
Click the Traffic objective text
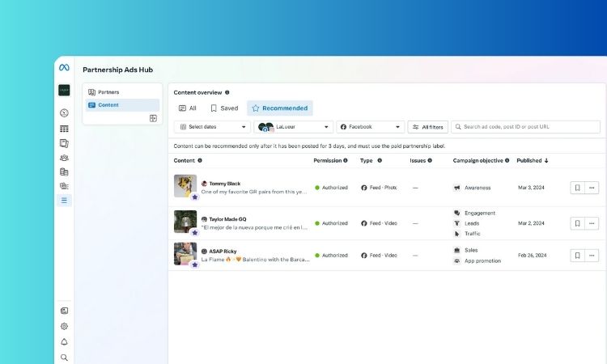(x=473, y=234)
